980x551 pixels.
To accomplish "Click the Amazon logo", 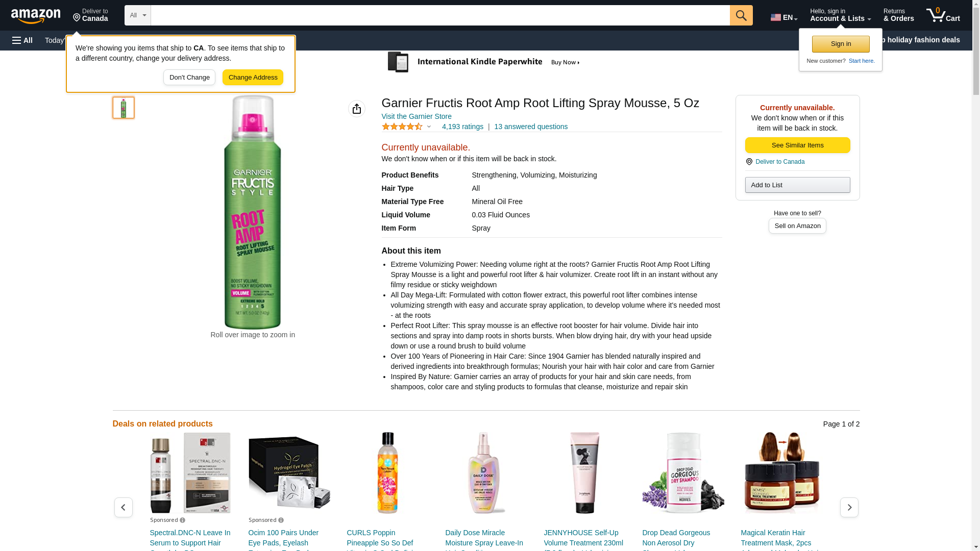I will click(x=36, y=16).
